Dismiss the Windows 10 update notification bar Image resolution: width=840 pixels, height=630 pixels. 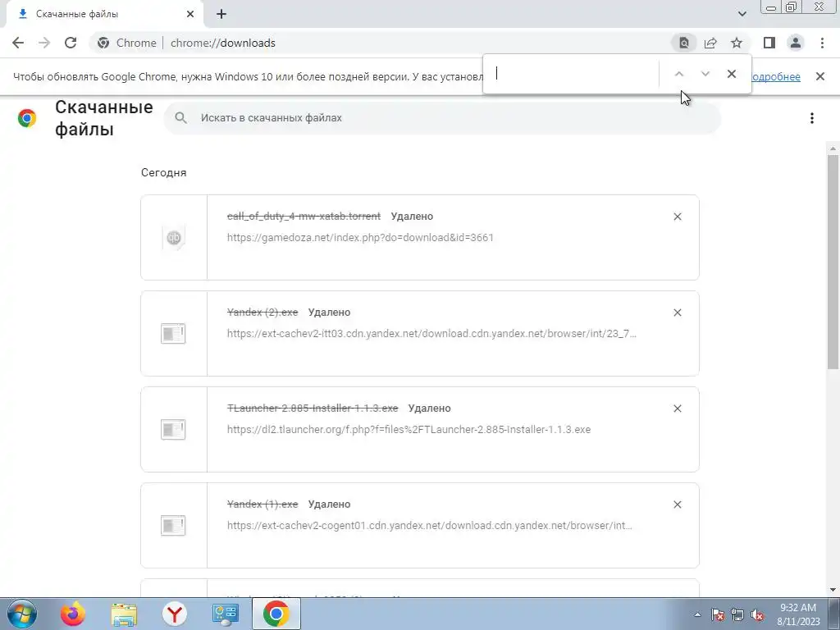(x=820, y=76)
